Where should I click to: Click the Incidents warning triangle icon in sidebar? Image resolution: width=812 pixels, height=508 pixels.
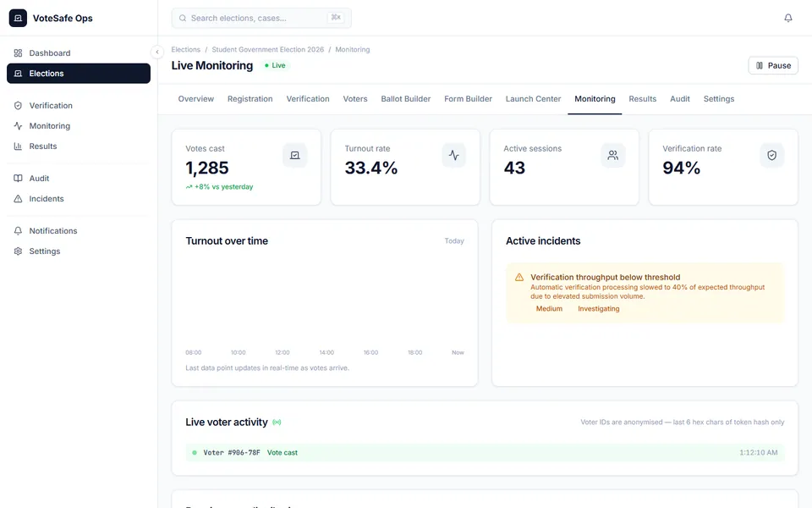coord(18,198)
